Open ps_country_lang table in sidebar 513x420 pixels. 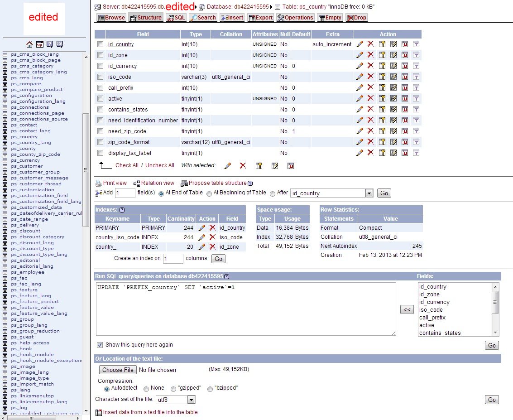(31, 143)
